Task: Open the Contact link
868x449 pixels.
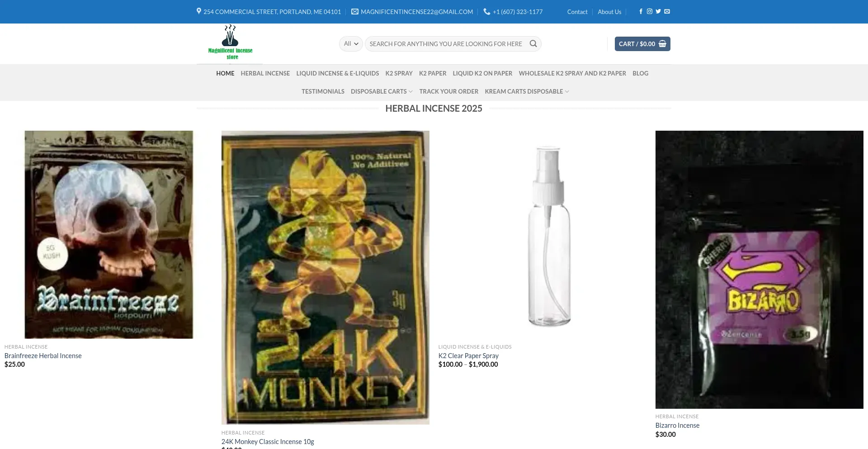Action: coord(577,12)
